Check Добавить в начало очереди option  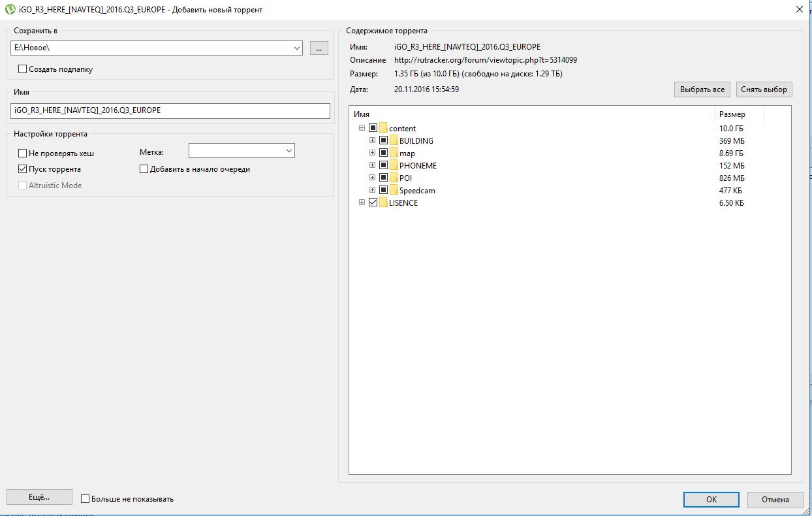click(x=144, y=169)
